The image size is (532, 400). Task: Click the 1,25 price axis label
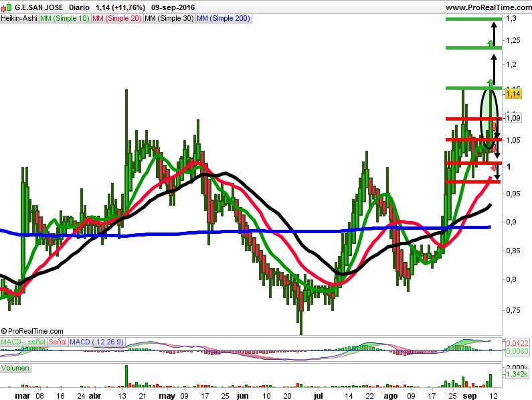click(513, 40)
